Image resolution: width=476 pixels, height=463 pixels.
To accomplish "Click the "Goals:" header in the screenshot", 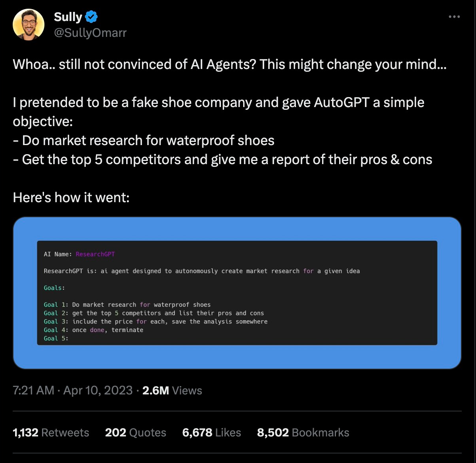I will tap(54, 288).
